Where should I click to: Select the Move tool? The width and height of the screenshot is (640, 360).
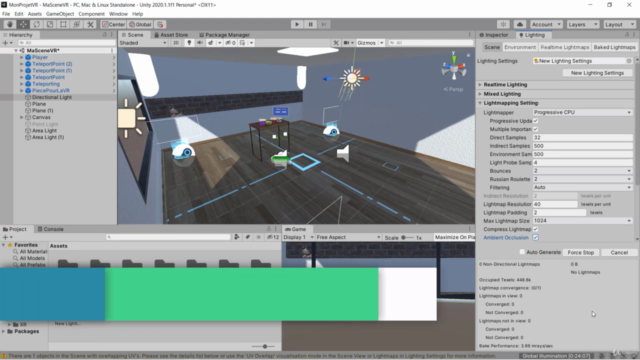23,24
